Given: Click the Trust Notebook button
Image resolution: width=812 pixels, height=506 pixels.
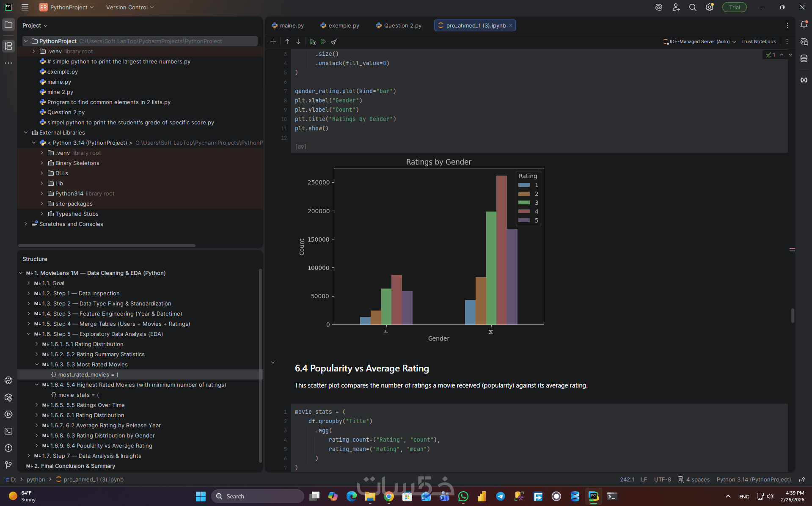Looking at the screenshot, I should [x=758, y=41].
